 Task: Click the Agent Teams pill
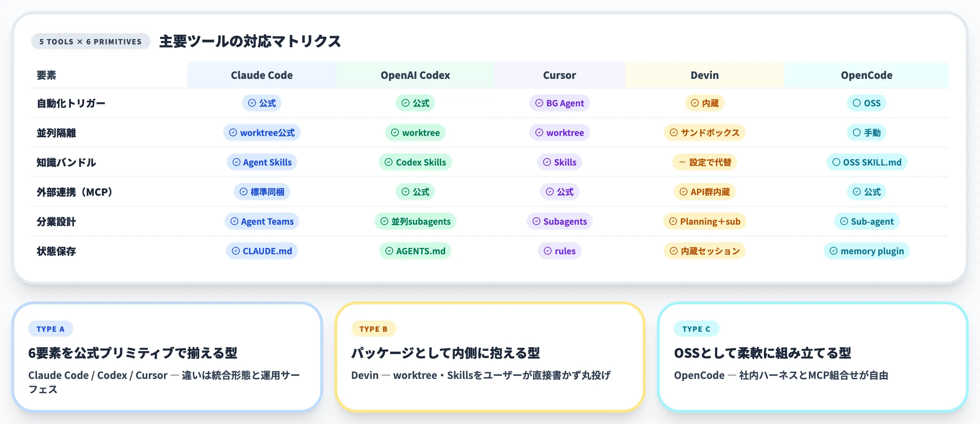pyautogui.click(x=262, y=222)
